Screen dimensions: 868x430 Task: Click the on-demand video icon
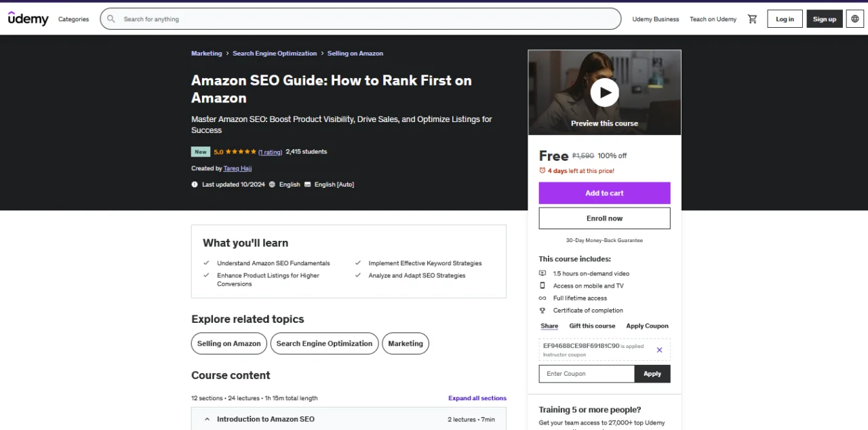542,273
